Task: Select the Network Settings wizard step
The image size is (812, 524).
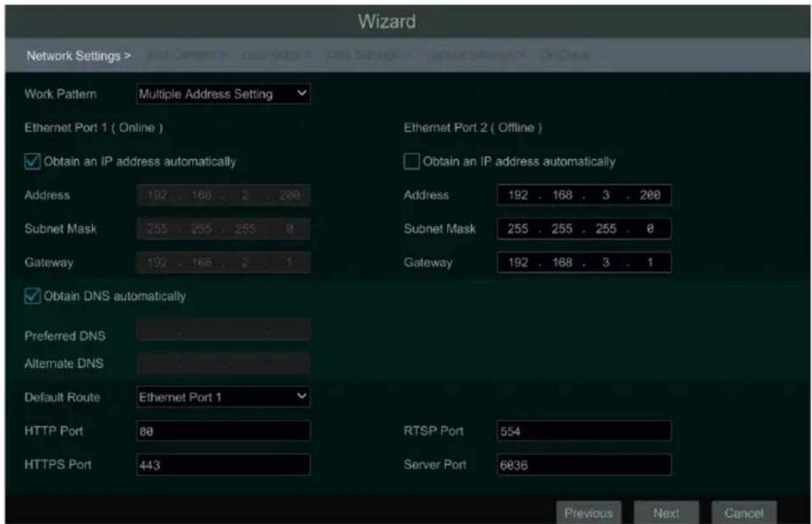Action: click(79, 56)
